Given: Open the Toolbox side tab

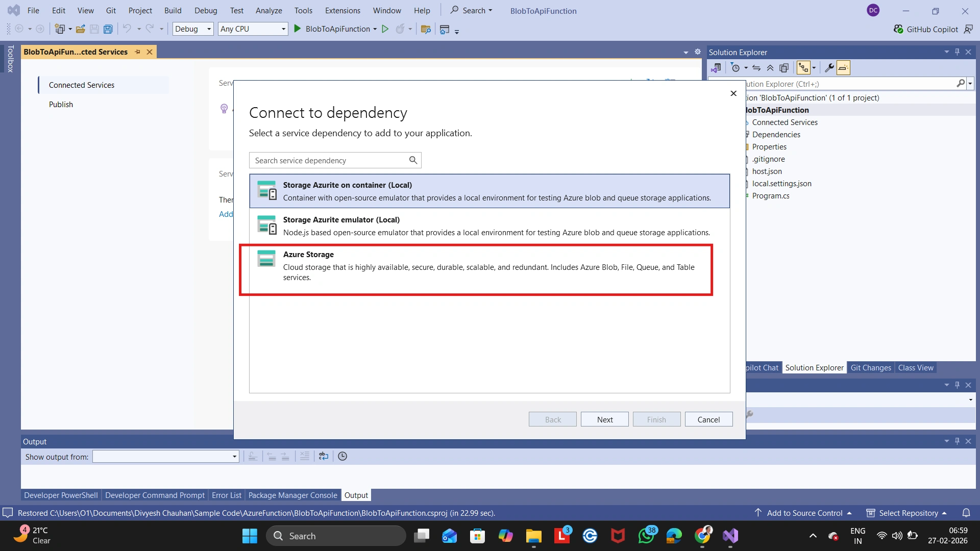Looking at the screenshot, I should (x=10, y=59).
